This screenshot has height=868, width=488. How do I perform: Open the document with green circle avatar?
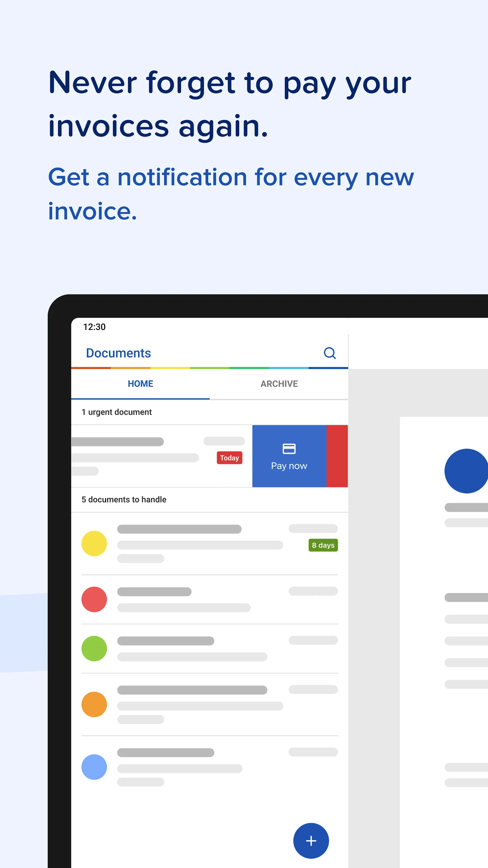pos(210,649)
